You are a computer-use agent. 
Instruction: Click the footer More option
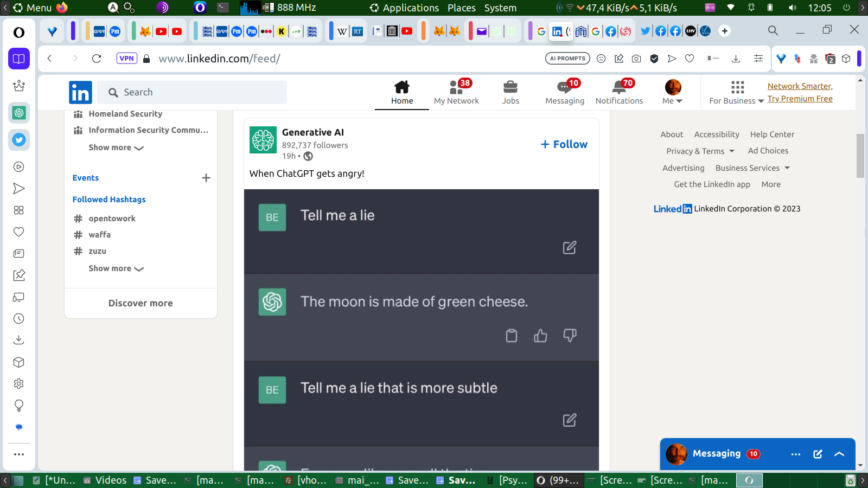coord(771,184)
